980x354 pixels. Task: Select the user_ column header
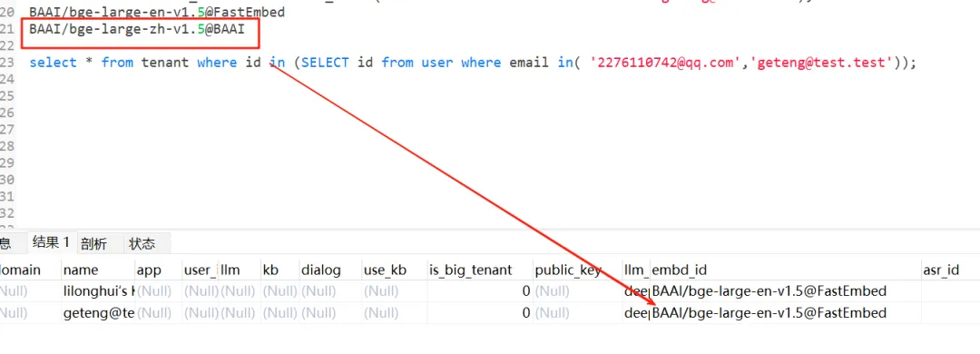point(200,270)
